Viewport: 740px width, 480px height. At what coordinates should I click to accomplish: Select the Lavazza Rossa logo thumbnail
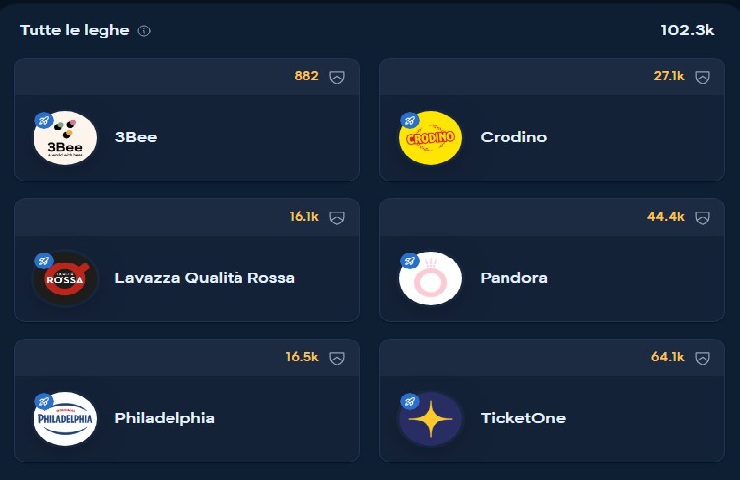pyautogui.click(x=65, y=278)
